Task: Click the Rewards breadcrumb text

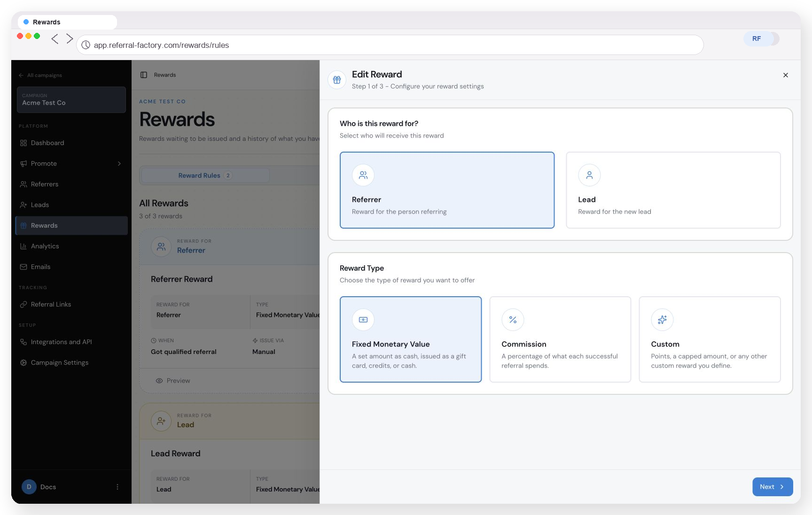Action: 165,75
